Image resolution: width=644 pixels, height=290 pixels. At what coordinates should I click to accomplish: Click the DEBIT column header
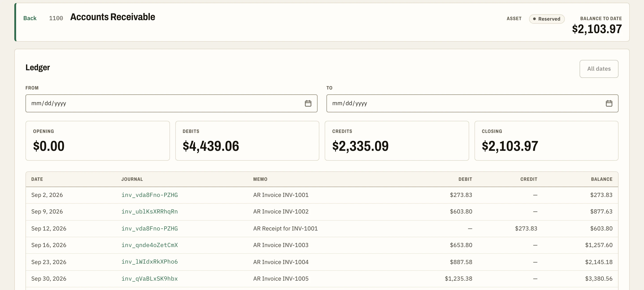pyautogui.click(x=465, y=179)
